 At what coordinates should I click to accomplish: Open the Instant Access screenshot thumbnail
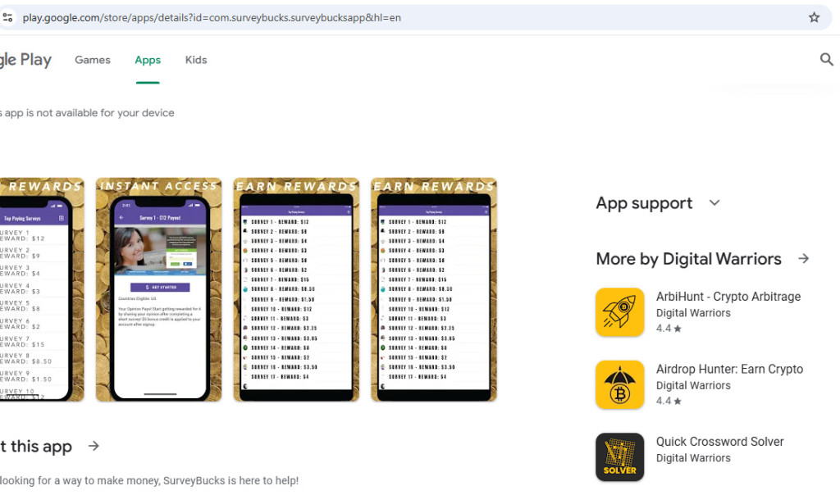pyautogui.click(x=158, y=287)
